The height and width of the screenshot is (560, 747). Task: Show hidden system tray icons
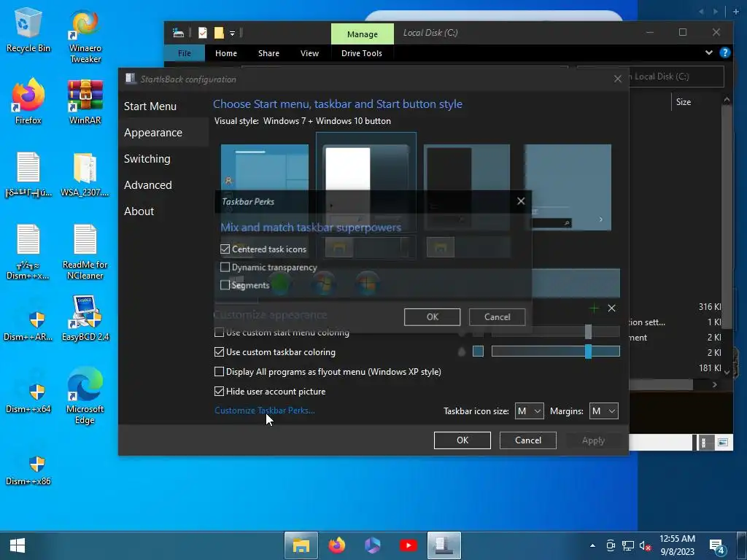tap(592, 545)
